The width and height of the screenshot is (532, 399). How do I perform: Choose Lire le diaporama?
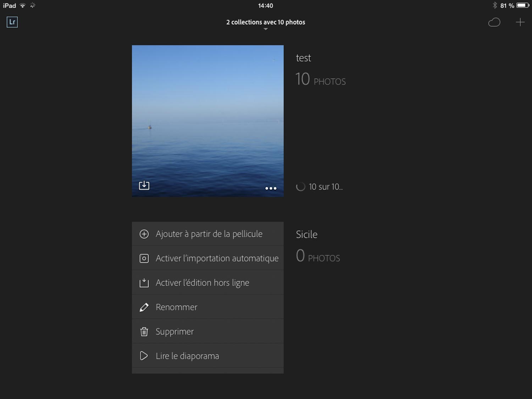click(208, 356)
